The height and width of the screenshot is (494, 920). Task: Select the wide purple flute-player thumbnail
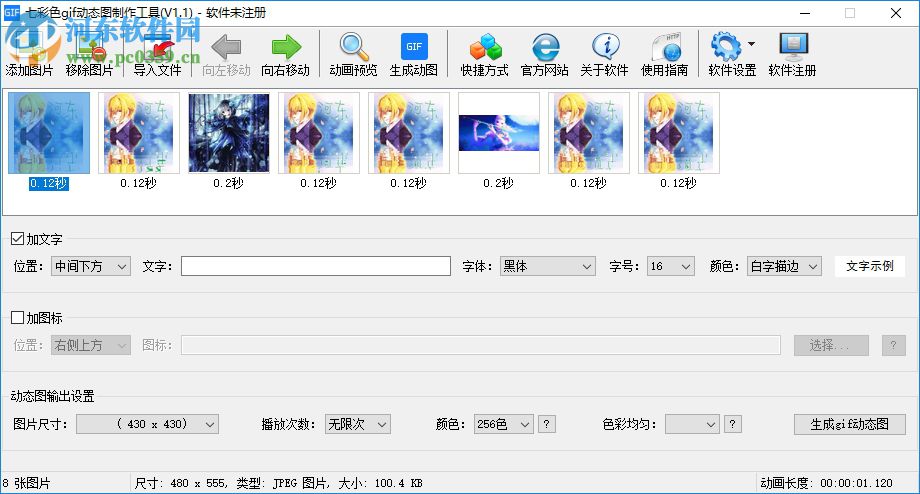499,133
